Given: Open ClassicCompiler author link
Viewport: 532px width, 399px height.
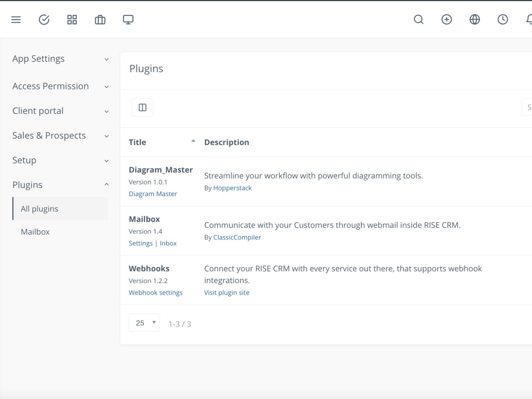Looking at the screenshot, I should (x=237, y=237).
